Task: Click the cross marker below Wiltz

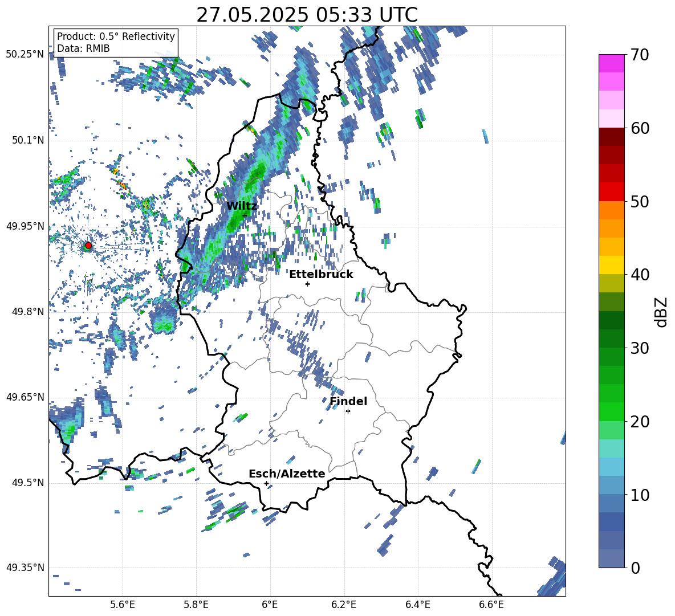Action: (x=245, y=215)
